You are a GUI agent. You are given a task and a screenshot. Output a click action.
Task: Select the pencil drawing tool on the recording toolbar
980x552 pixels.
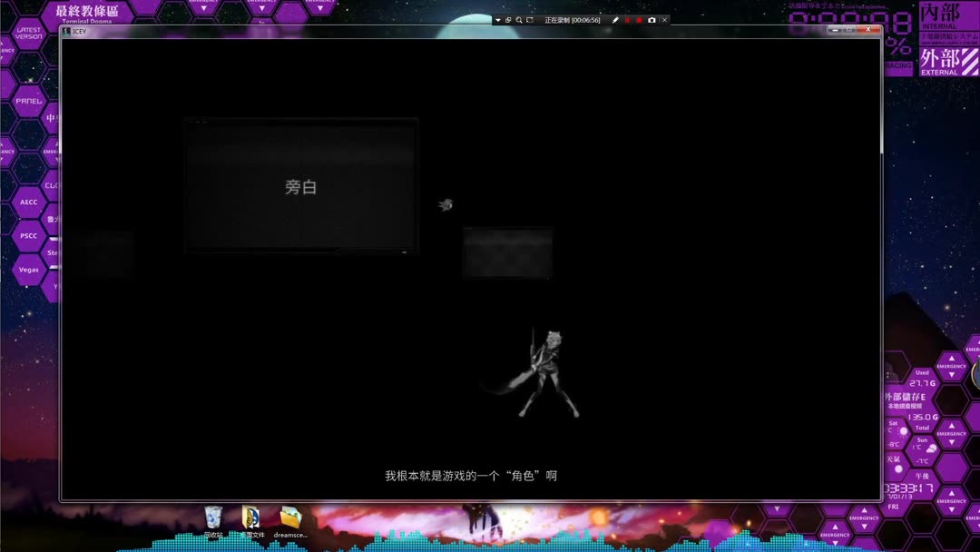coord(614,20)
